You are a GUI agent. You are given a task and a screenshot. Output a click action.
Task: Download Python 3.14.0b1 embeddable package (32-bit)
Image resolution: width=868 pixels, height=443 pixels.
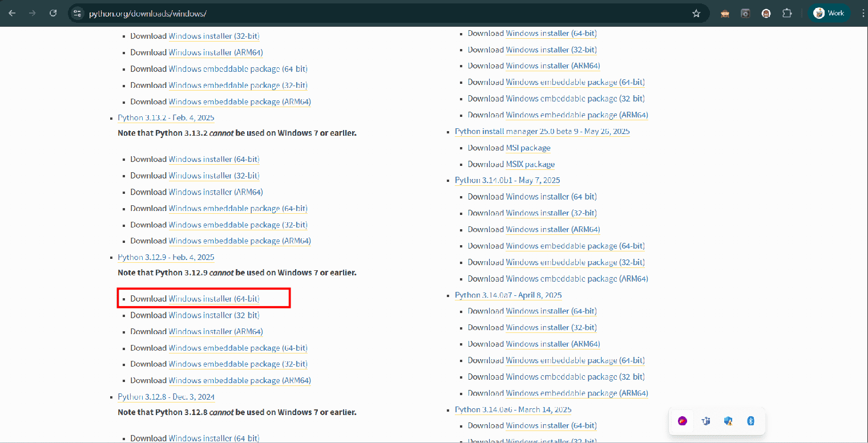pos(575,263)
